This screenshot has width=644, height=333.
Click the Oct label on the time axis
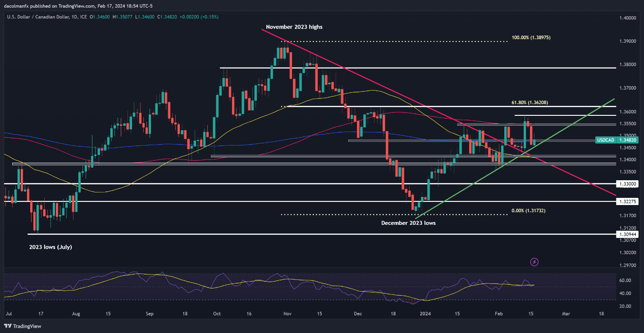tap(216, 313)
